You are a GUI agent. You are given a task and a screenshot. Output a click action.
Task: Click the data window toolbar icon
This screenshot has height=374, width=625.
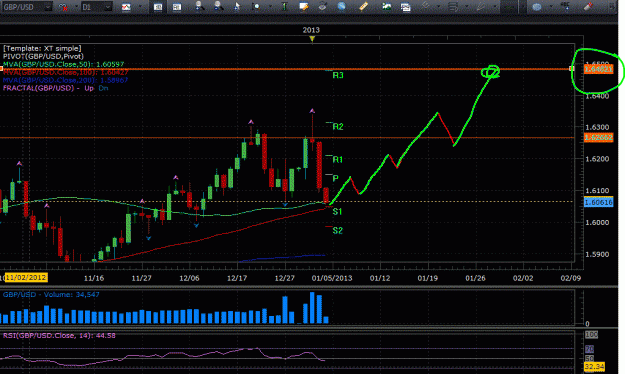(158, 7)
